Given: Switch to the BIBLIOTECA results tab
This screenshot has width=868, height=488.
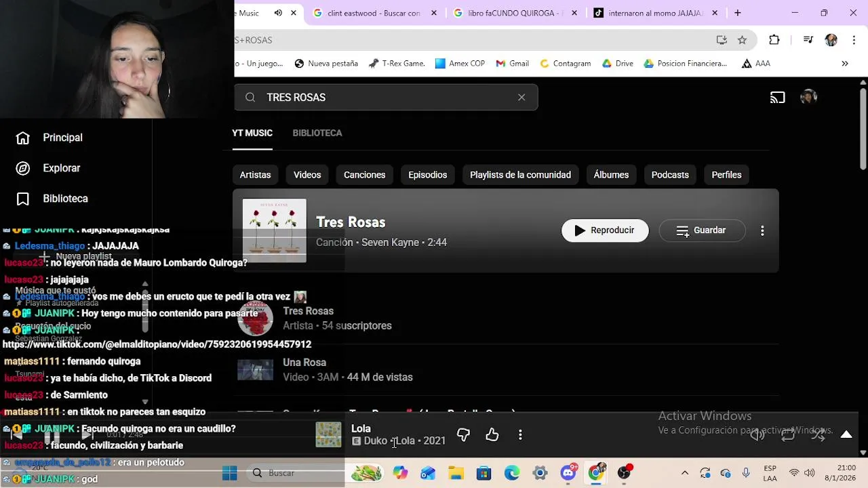Looking at the screenshot, I should coord(317,133).
